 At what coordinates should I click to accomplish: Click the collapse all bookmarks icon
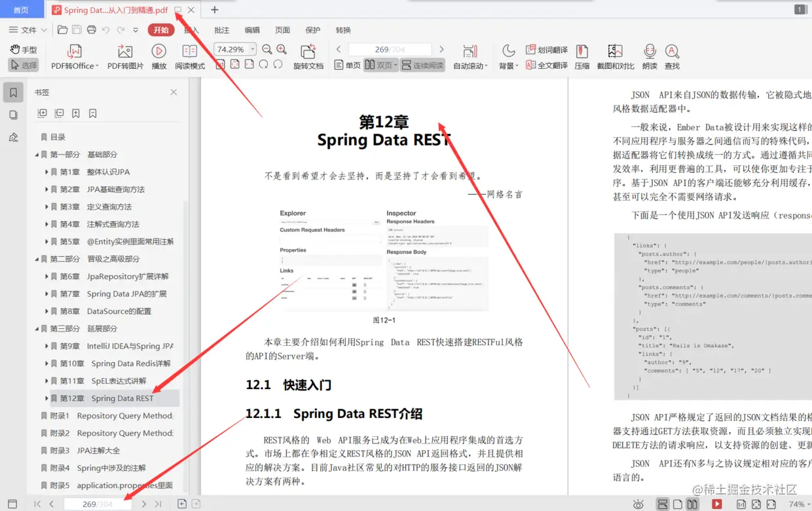tap(60, 113)
